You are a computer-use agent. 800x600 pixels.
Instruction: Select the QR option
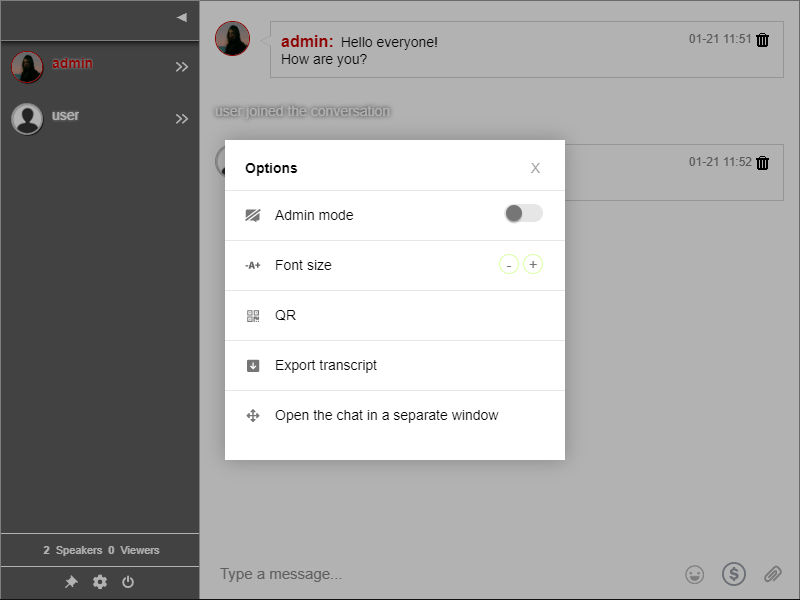tap(285, 315)
